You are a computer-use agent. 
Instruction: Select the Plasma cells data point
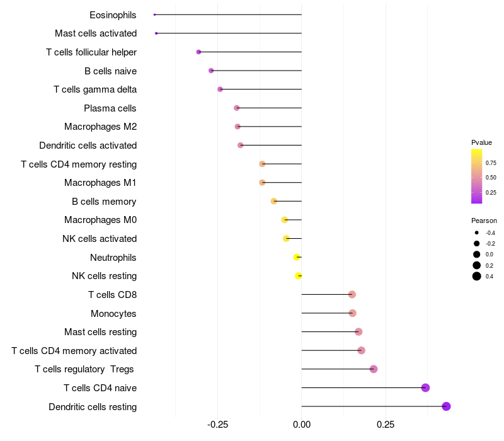[x=237, y=108]
